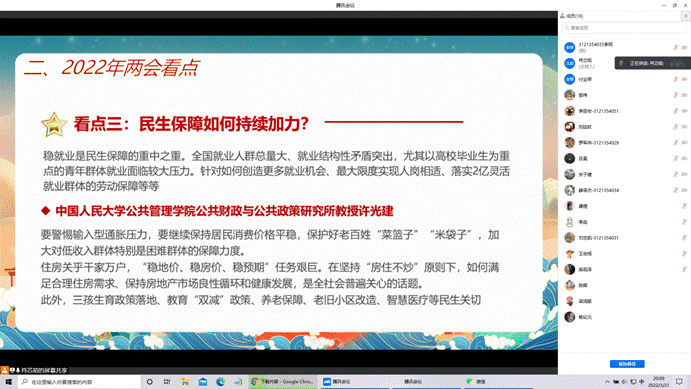Click camera-off icon for participant ending 3121354029
The height and width of the screenshot is (389, 691).
(684, 143)
